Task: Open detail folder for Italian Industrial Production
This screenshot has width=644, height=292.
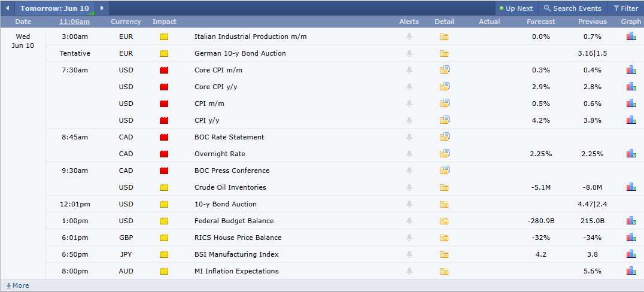Action: pyautogui.click(x=444, y=36)
